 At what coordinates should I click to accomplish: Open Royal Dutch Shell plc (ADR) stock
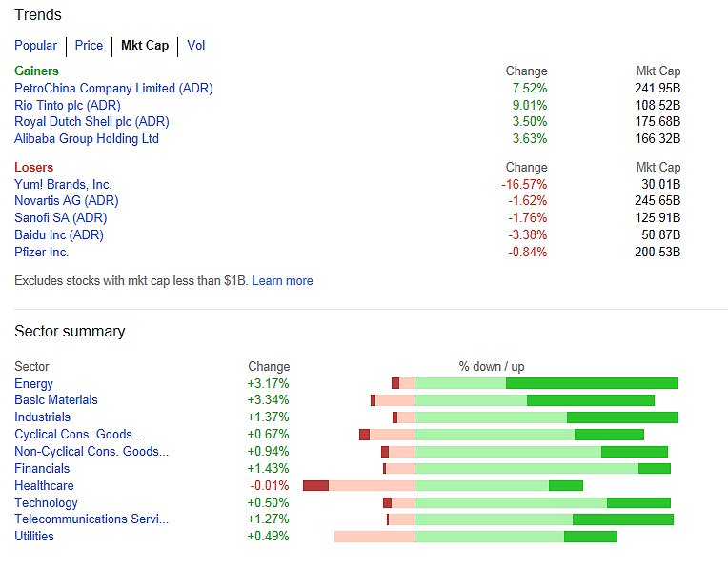coord(91,122)
